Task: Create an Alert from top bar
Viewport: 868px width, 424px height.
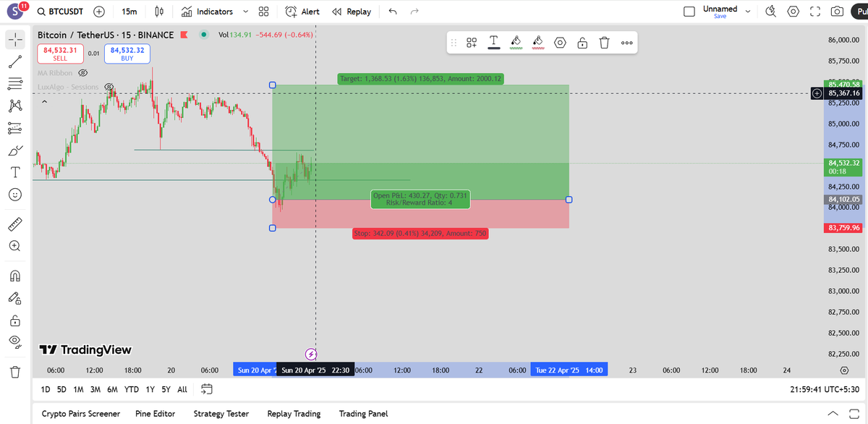Action: [x=302, y=12]
